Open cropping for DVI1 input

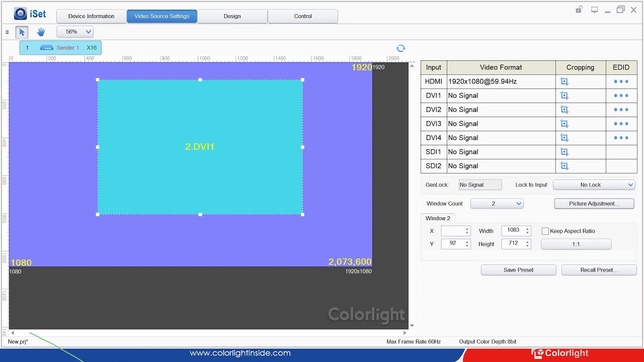[564, 96]
